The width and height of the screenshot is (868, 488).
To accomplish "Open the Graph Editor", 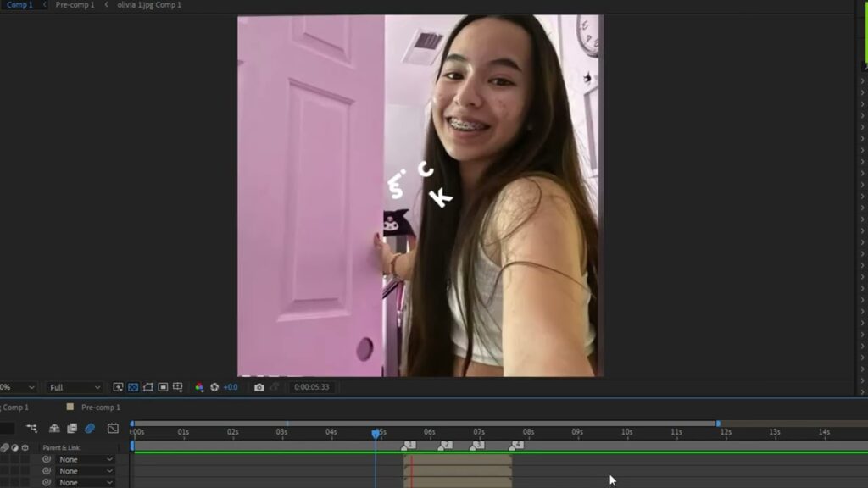I will [x=113, y=429].
